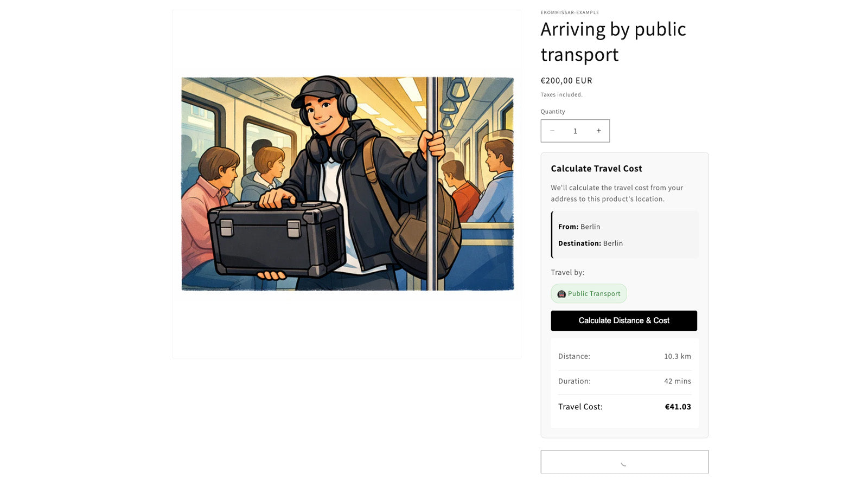Click the 'Quantity' label above the stepper

click(553, 112)
